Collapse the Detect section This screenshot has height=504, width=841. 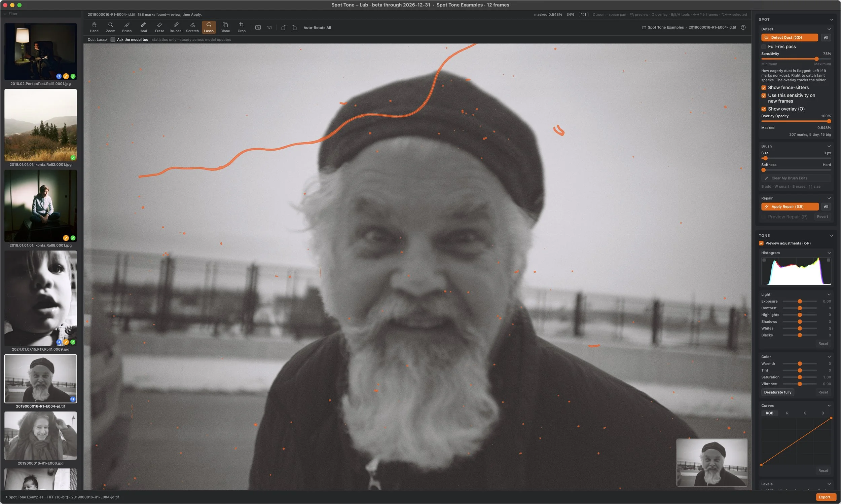point(829,29)
